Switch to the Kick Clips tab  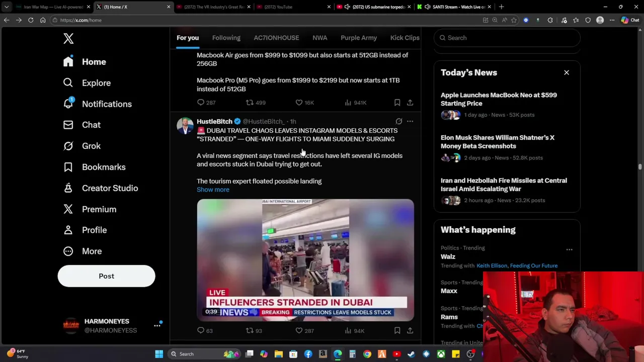pyautogui.click(x=405, y=38)
